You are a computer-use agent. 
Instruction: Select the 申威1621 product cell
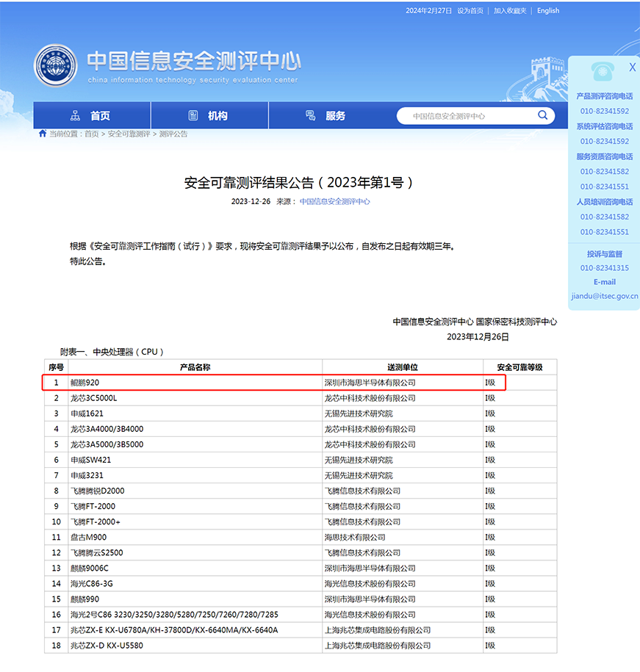[195, 413]
